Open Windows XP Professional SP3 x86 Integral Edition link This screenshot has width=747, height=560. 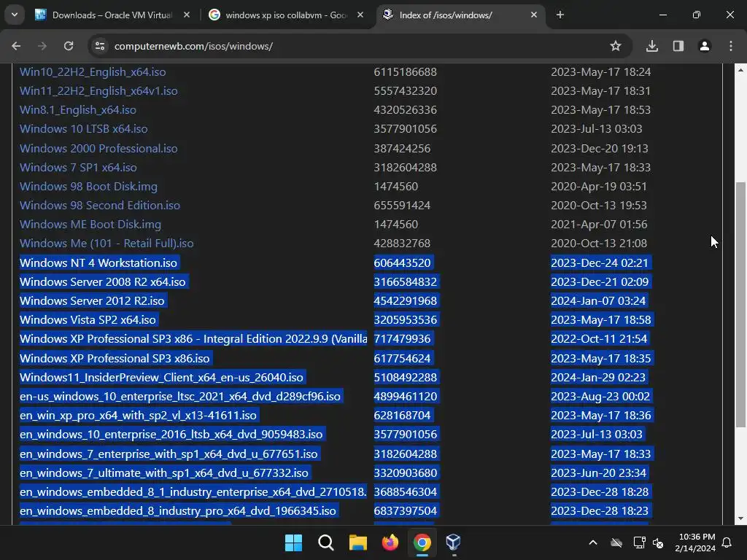click(x=193, y=339)
